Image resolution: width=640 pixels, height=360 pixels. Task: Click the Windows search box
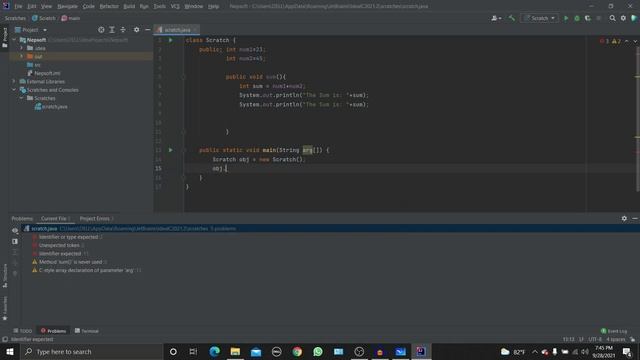(91, 351)
